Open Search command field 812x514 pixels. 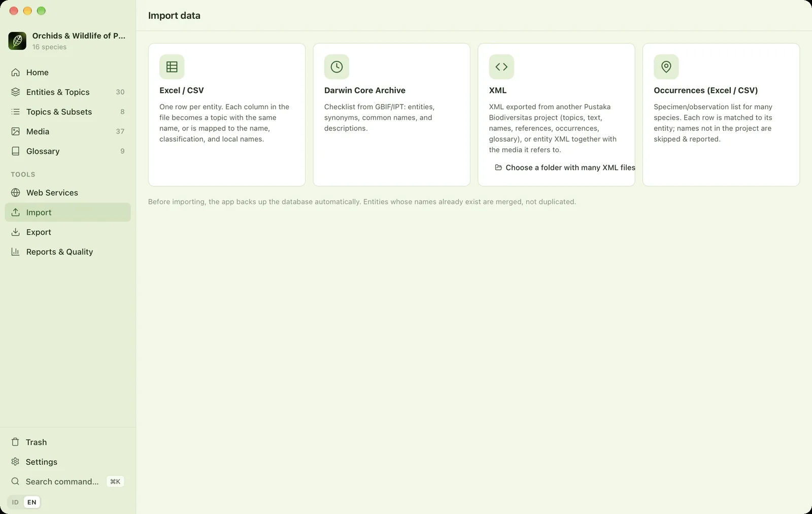click(67, 482)
